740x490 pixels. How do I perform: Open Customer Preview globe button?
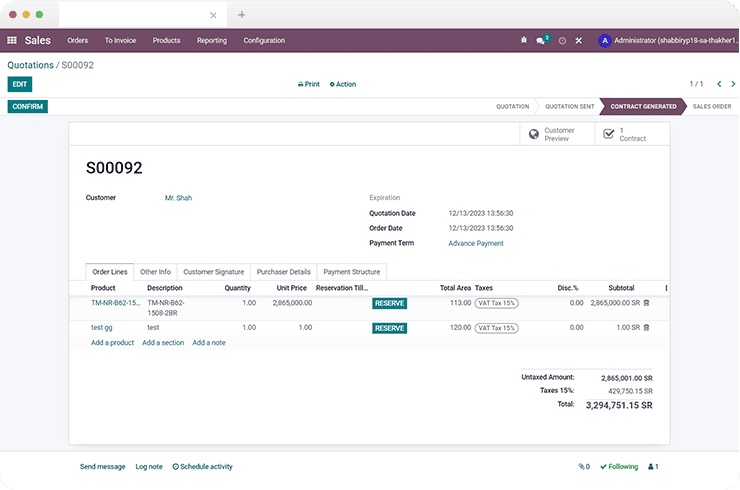pyautogui.click(x=557, y=134)
